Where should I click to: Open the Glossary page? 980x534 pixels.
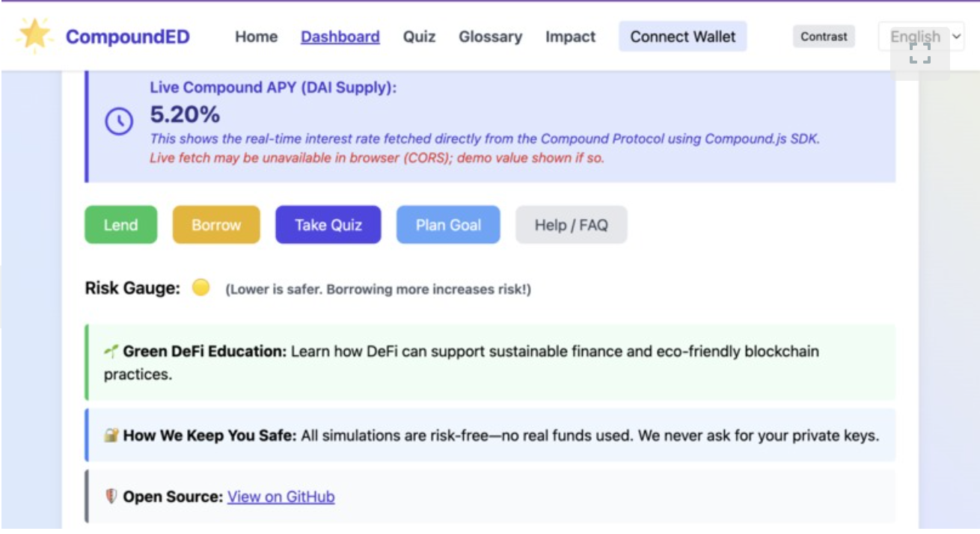coord(491,37)
